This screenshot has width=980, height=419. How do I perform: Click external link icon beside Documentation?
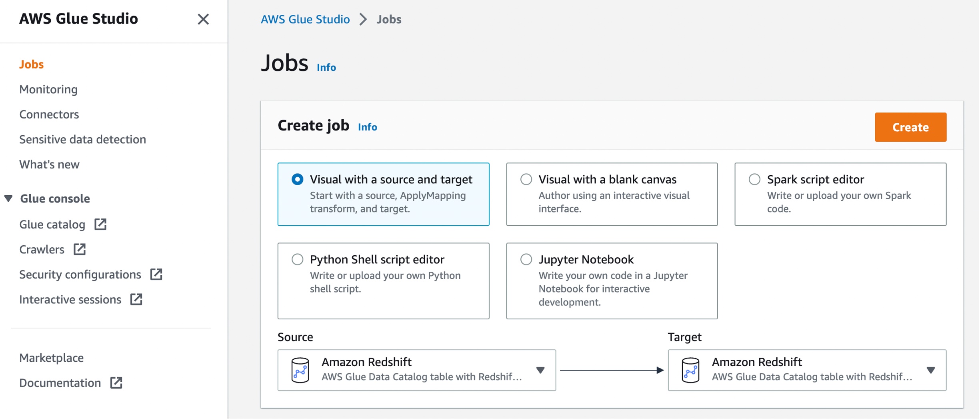[x=116, y=383]
